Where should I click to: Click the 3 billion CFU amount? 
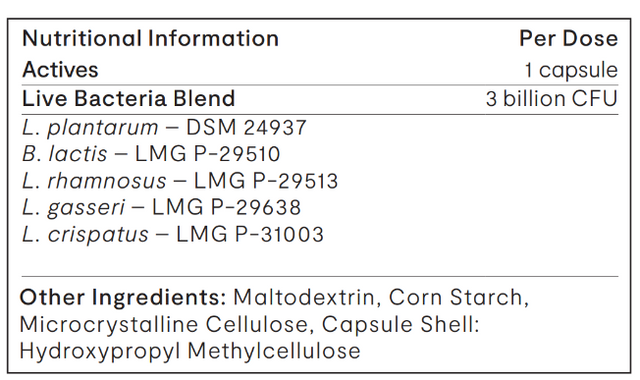[x=552, y=99]
